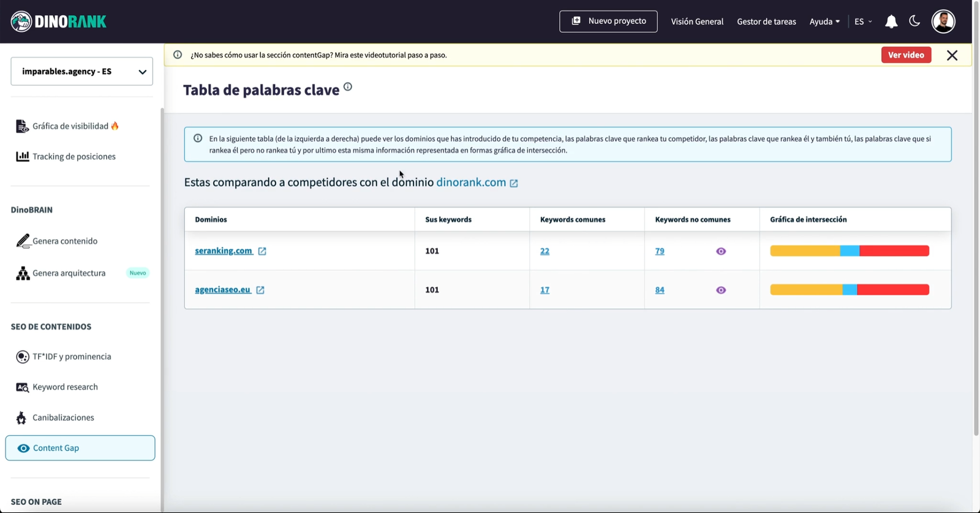Click seranking.com intersection chart bar
980x513 pixels.
(850, 251)
